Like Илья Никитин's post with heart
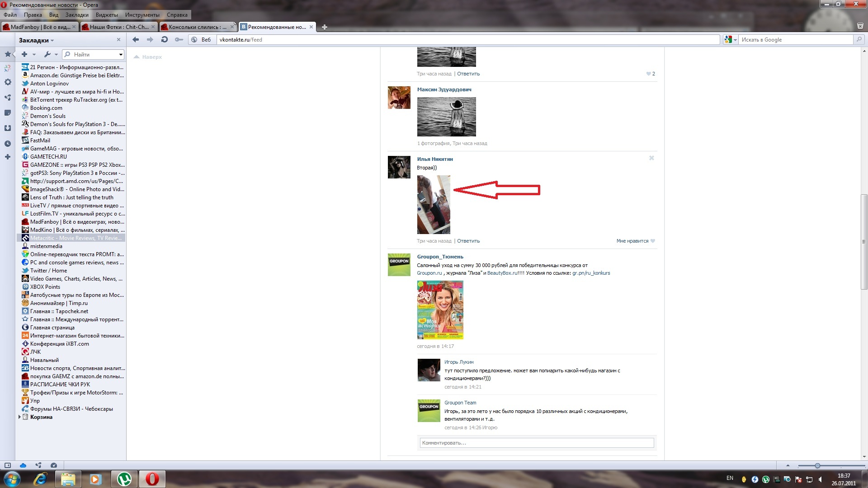The height and width of the screenshot is (488, 868). [652, 241]
